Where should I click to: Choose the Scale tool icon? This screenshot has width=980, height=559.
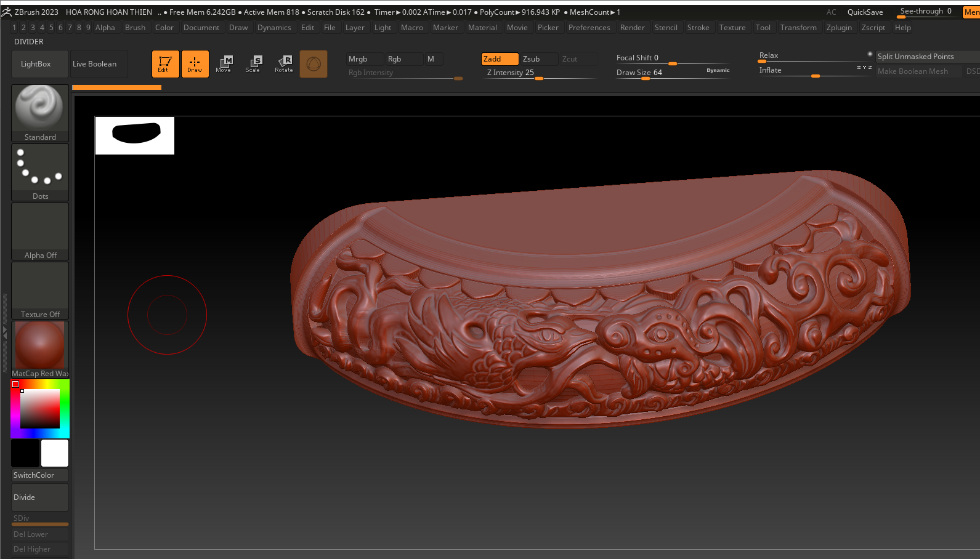(253, 64)
